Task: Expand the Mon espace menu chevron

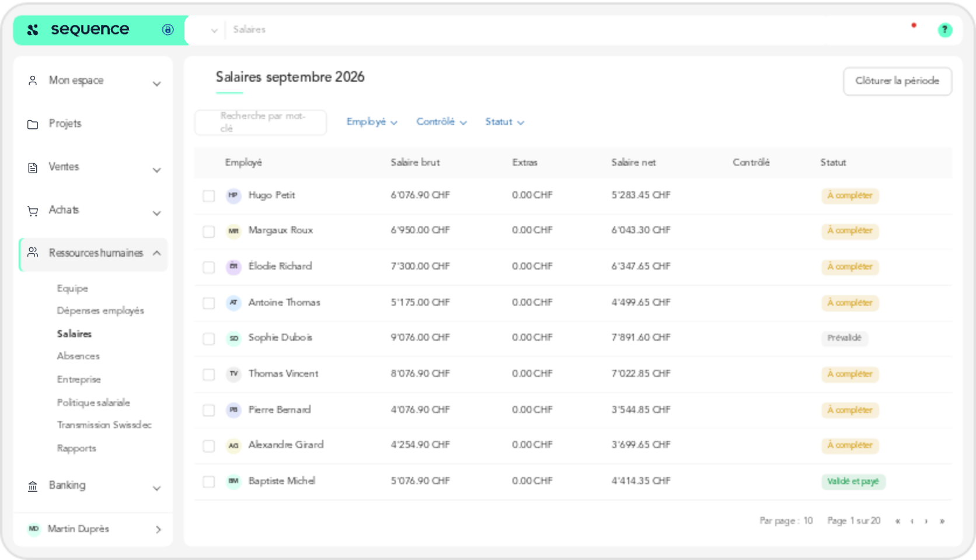Action: tap(156, 84)
